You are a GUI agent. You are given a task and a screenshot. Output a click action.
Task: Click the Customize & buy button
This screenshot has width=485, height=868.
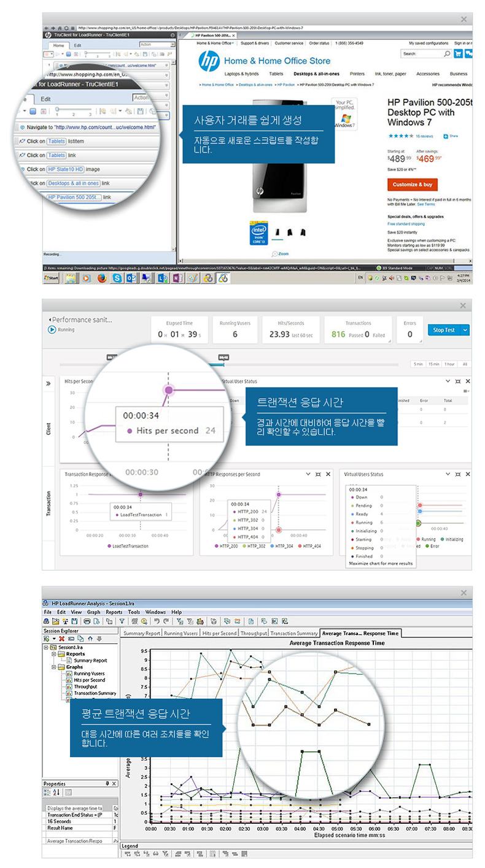pyautogui.click(x=412, y=184)
